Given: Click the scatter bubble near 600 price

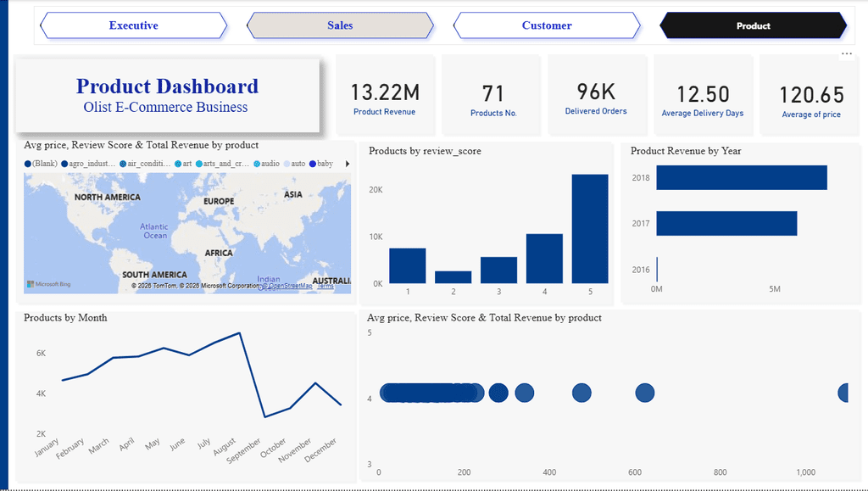Looking at the screenshot, I should point(645,393).
